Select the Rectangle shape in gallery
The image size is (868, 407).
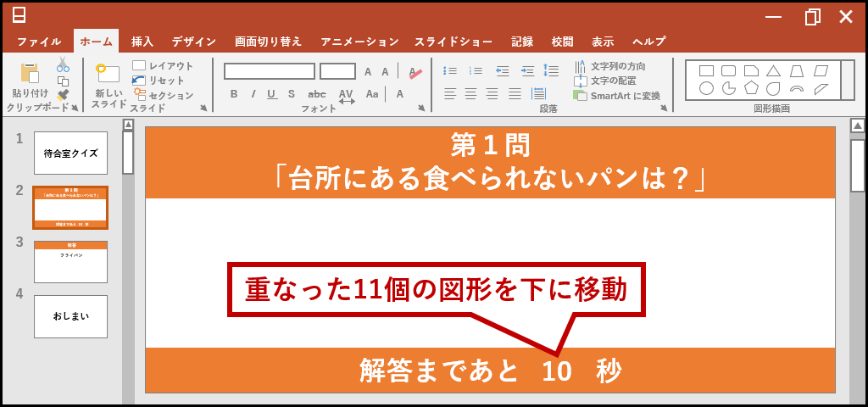pos(706,71)
